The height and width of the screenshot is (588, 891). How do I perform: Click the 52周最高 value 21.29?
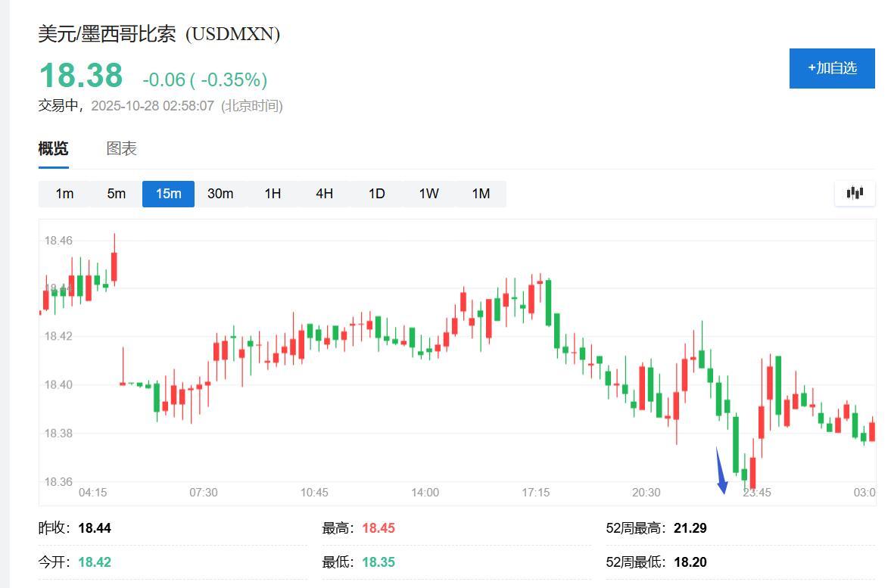pyautogui.click(x=690, y=528)
